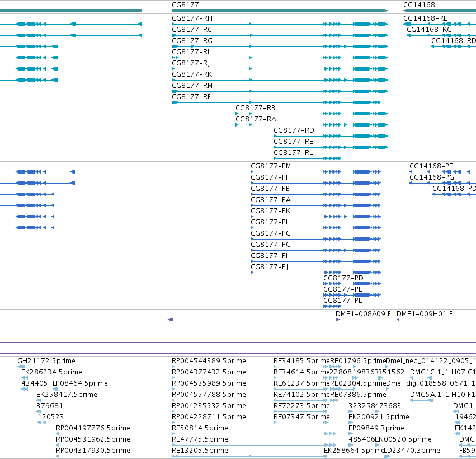The image size is (476, 459).
Task: Click EST label 379681
Action: click(49, 406)
